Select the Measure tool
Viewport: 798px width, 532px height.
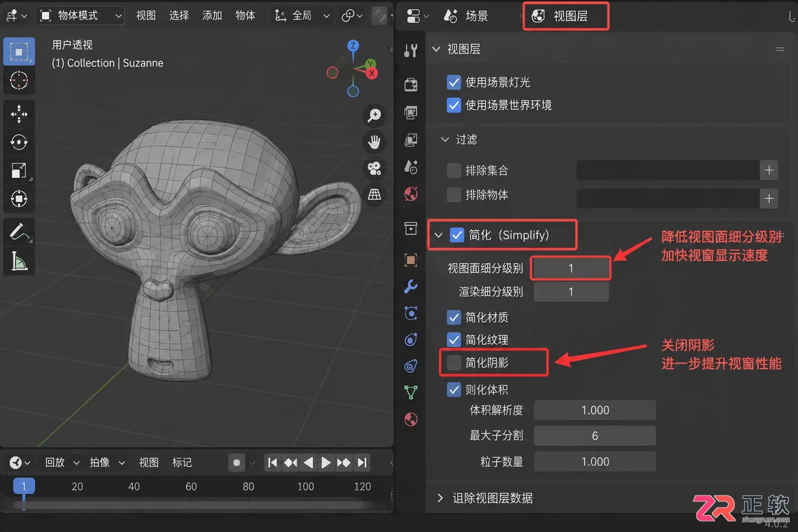pos(19,261)
